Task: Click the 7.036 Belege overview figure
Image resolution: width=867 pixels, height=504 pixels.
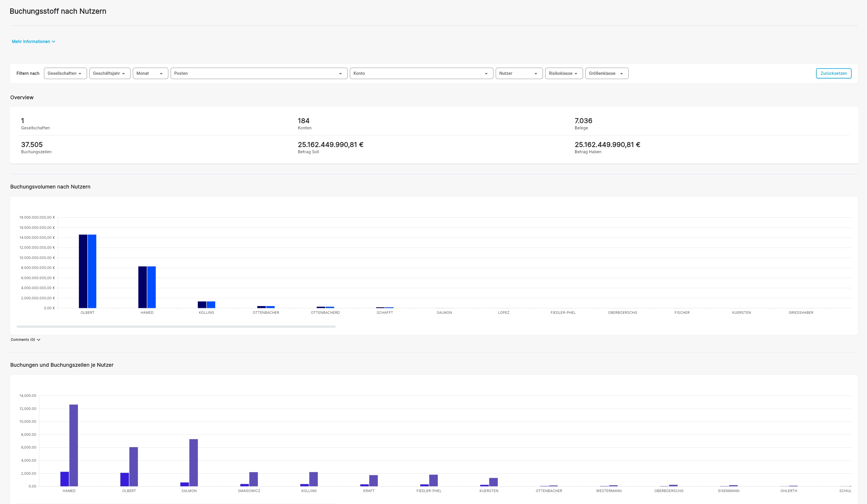Action: (583, 121)
